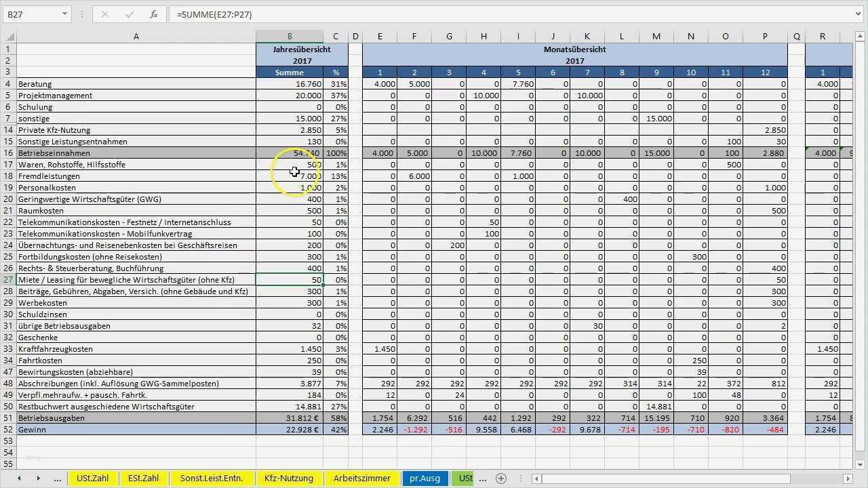
Task: Select column header E
Action: coord(380,37)
